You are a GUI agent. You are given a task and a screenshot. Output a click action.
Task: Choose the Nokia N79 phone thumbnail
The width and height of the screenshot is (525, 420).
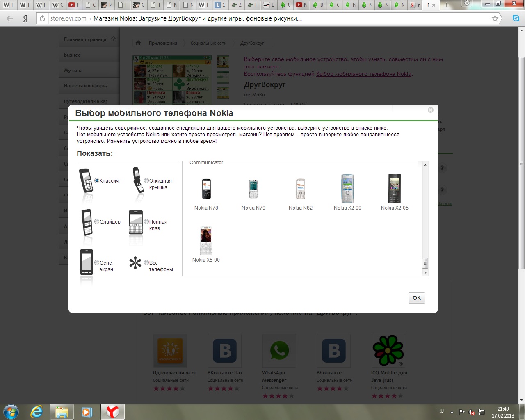click(253, 189)
